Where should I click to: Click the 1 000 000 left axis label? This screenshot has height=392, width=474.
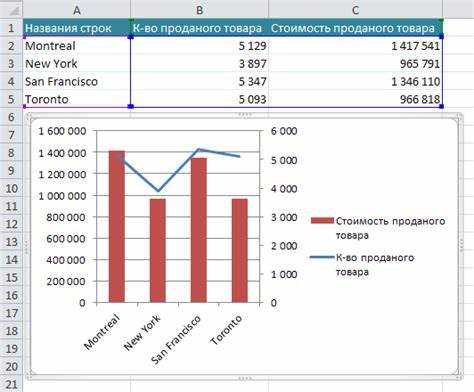62,196
